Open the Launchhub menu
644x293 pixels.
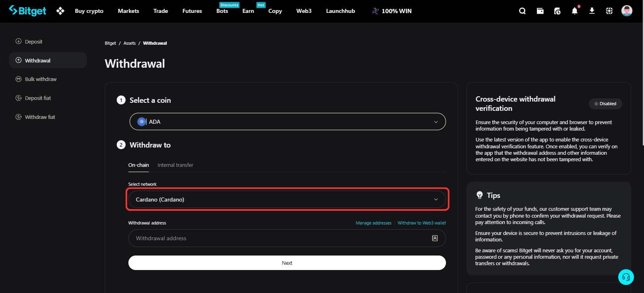(x=341, y=11)
